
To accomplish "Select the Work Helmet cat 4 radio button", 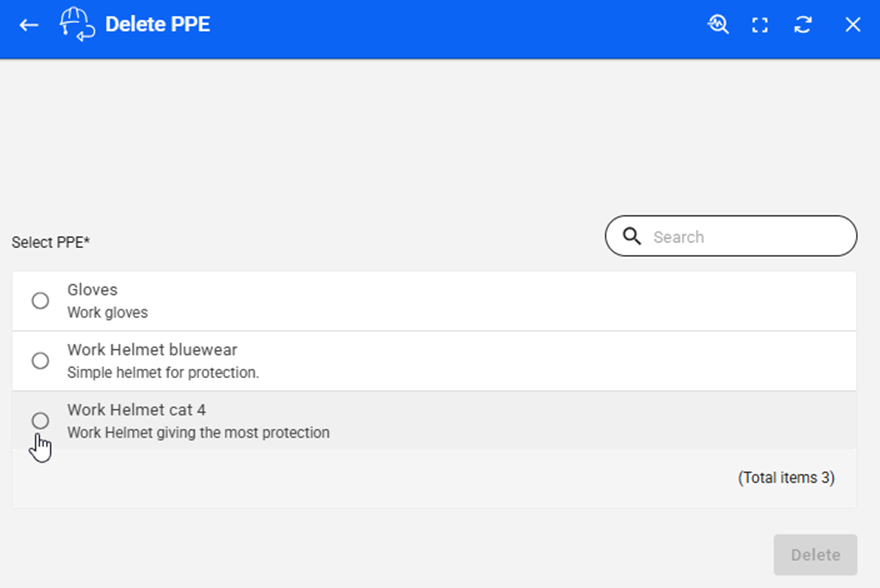I will coord(40,420).
